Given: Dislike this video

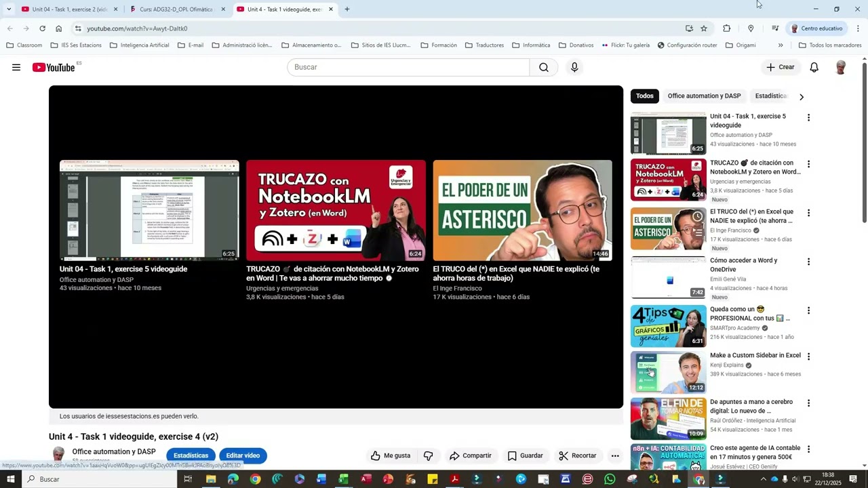Looking at the screenshot, I should 428,455.
